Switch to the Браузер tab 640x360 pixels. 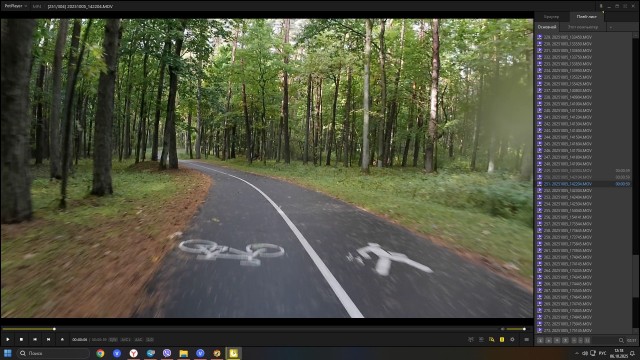point(551,17)
